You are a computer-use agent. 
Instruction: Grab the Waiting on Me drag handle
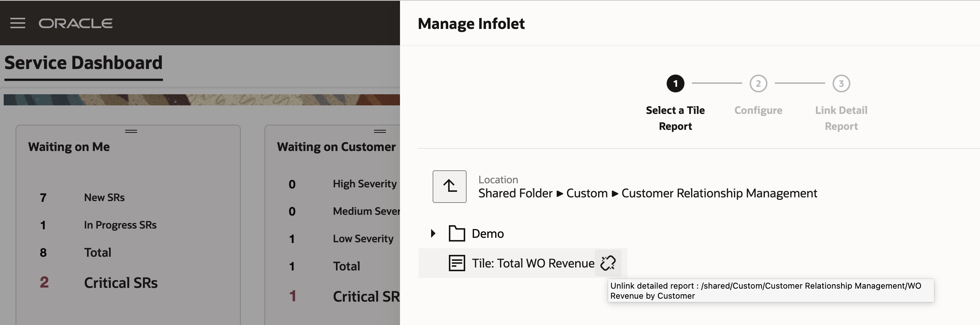(x=131, y=131)
